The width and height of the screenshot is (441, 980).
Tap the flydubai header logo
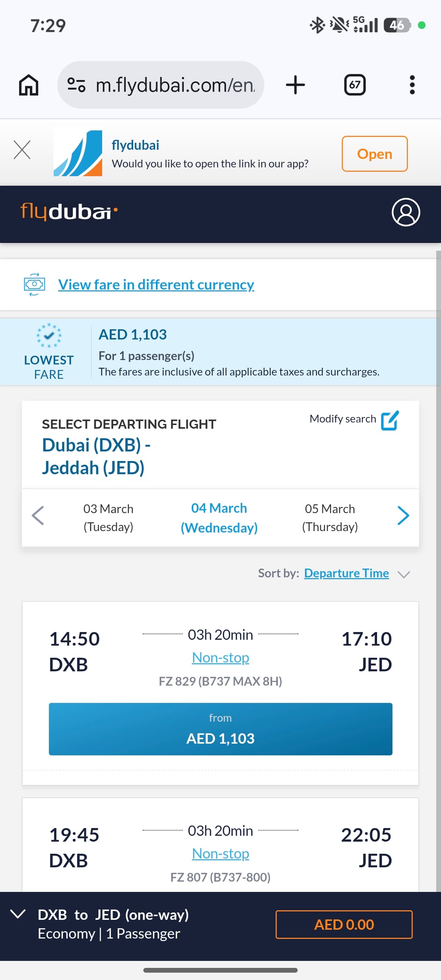click(69, 211)
